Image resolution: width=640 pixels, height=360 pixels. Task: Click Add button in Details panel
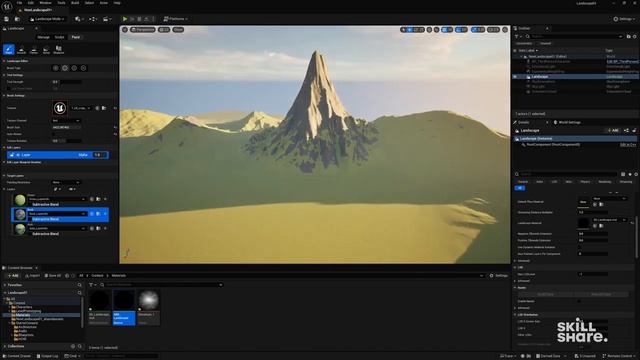click(613, 131)
